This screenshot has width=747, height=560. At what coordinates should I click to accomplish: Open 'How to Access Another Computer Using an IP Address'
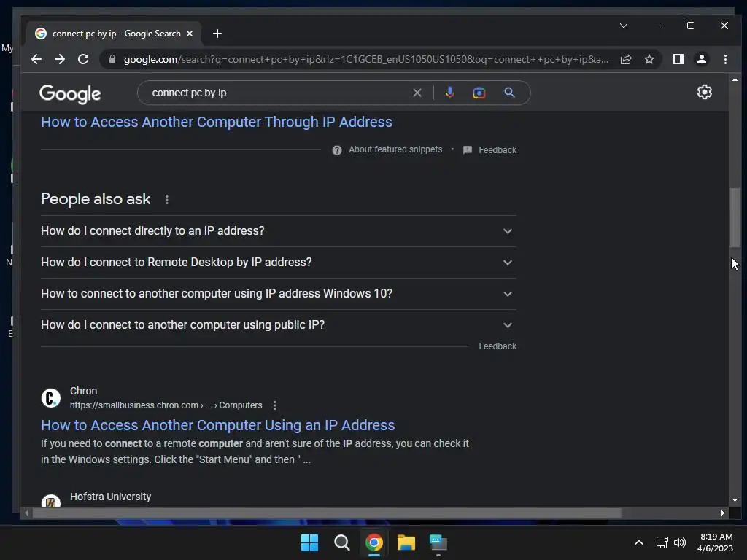point(217,425)
